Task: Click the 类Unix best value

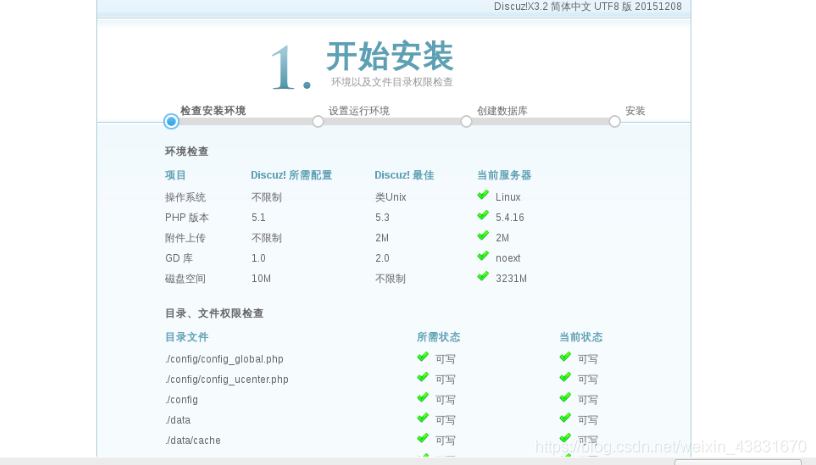Action: (x=391, y=197)
